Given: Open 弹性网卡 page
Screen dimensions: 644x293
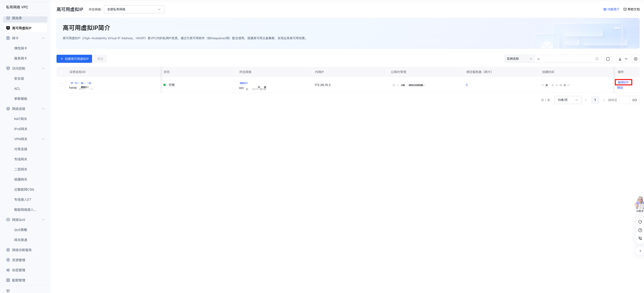Looking at the screenshot, I should pyautogui.click(x=21, y=48).
